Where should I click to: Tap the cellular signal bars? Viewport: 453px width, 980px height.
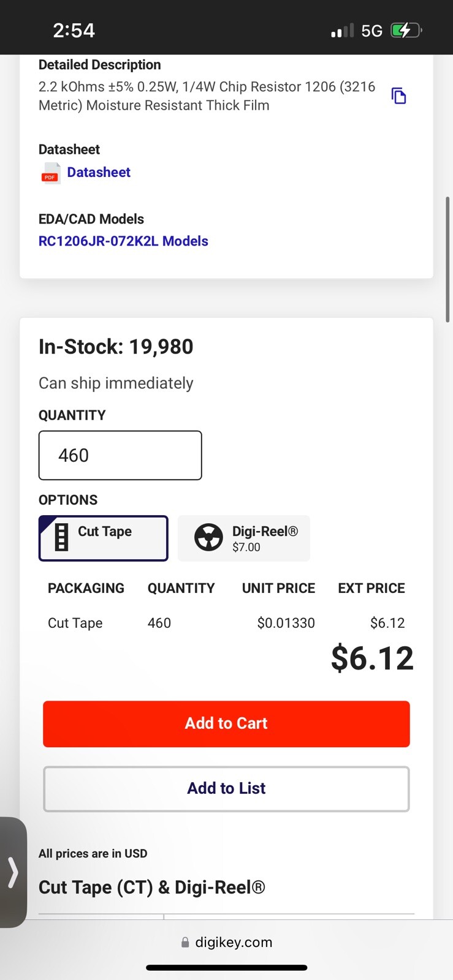[x=343, y=31]
